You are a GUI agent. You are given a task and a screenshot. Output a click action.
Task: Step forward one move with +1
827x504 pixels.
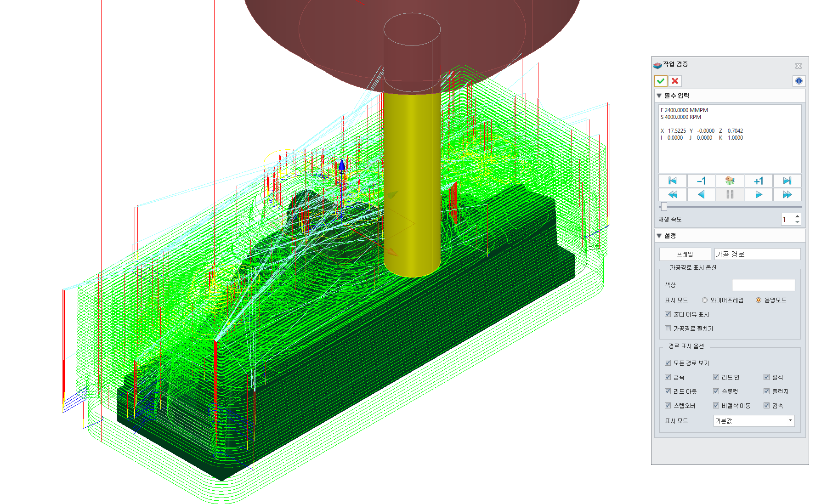pyautogui.click(x=759, y=181)
